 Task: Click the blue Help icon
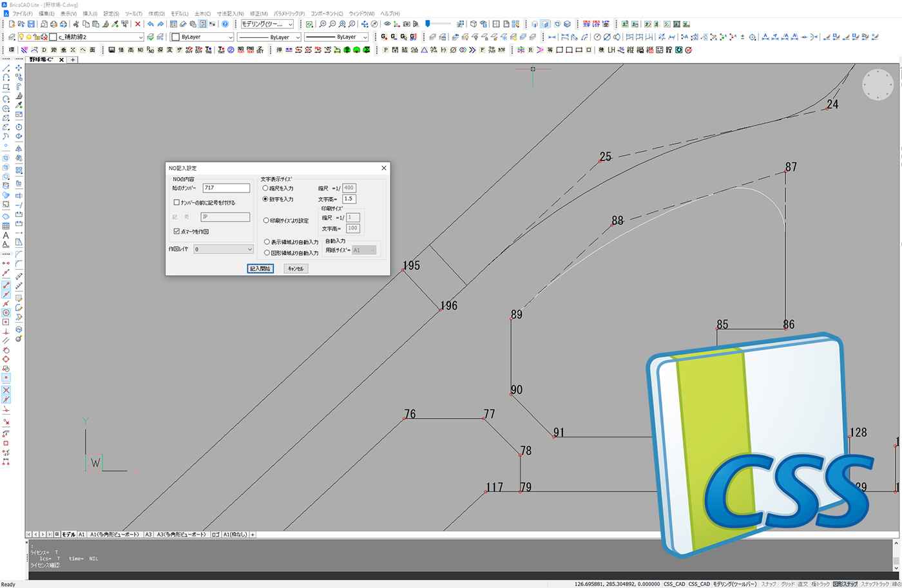tap(225, 24)
